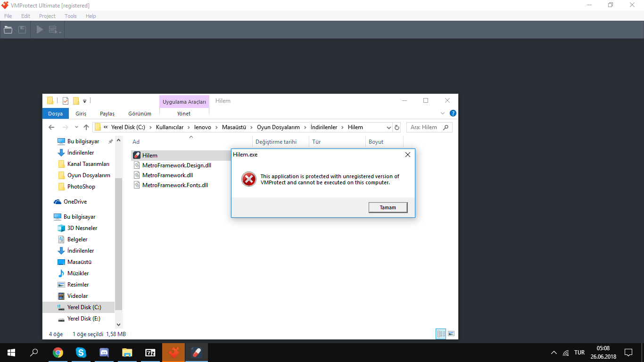
Task: Open the recent locations dropdown beside forward arrow
Action: click(x=77, y=127)
